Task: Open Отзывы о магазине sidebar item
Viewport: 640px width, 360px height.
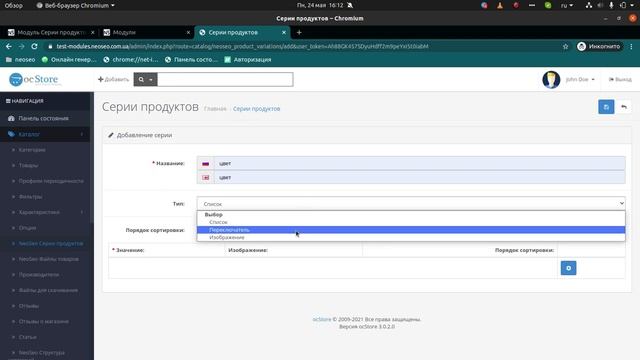Action: [44, 321]
